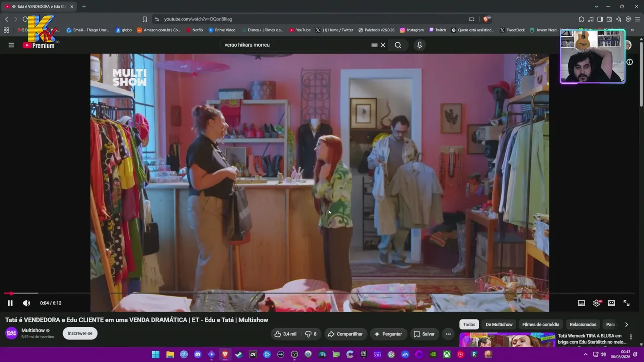Save video with the Salvar button
Viewport: 644px width, 362px height.
pyautogui.click(x=424, y=334)
